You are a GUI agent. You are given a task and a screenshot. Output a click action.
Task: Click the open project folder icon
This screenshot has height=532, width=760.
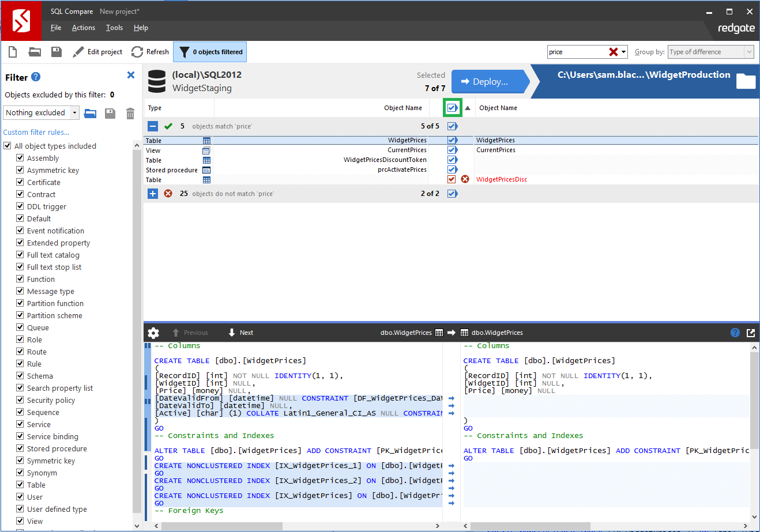[x=35, y=52]
